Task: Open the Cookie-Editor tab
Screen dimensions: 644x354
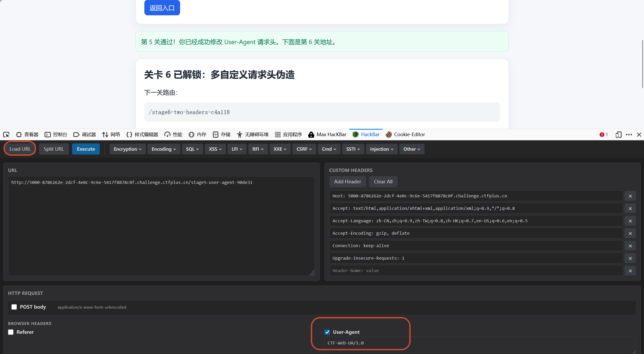Action: 406,135
